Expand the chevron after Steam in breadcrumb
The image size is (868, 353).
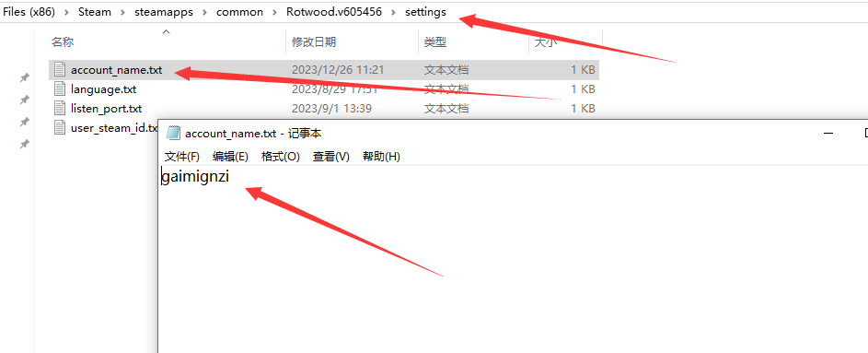point(123,12)
